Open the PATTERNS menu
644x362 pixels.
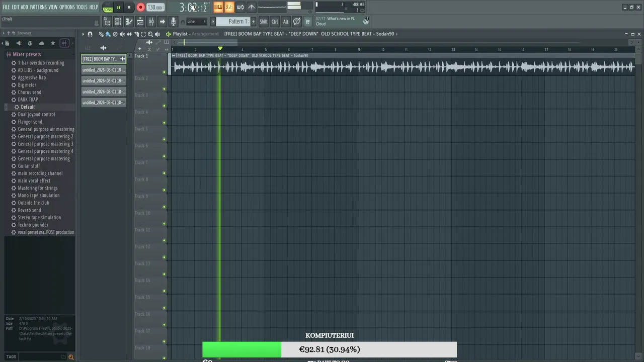[38, 7]
